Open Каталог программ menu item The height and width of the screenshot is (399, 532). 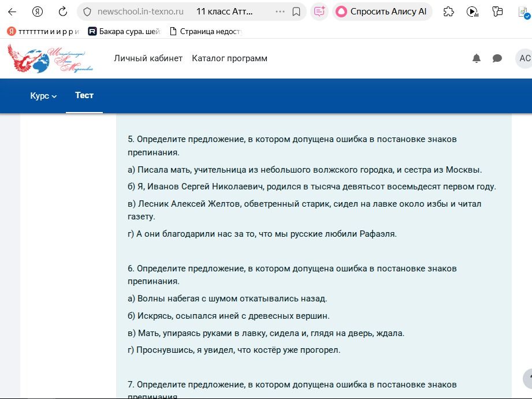tap(230, 58)
